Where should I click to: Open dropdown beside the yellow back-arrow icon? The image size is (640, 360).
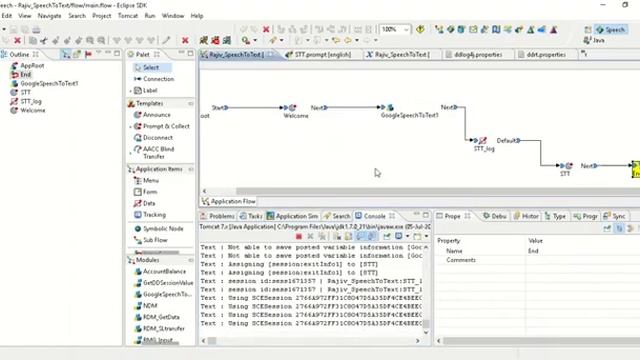[356, 40]
